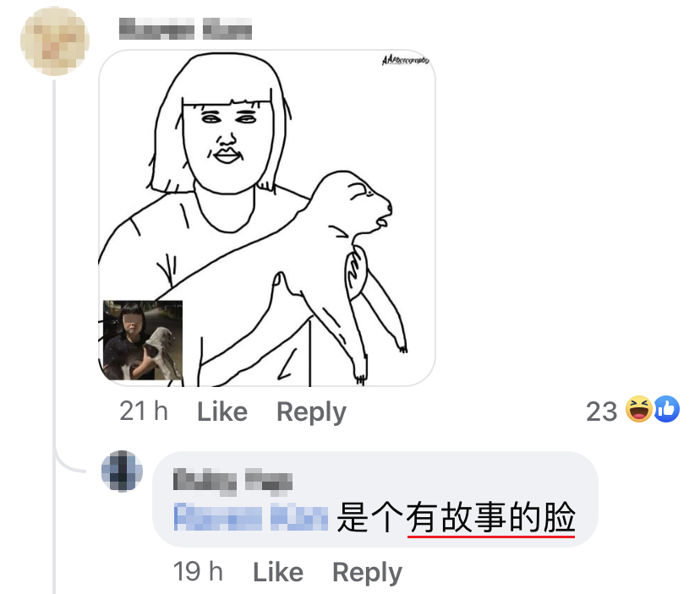
Task: Click the blue thumbs-up reaction icon
Action: pyautogui.click(x=666, y=409)
